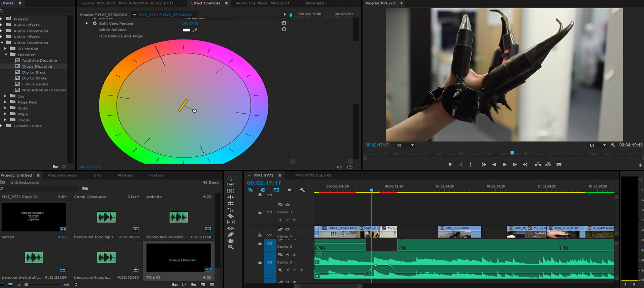Image resolution: width=644 pixels, height=288 pixels.
Task: Pick White Balance with the eyedropper
Action: 195,30
